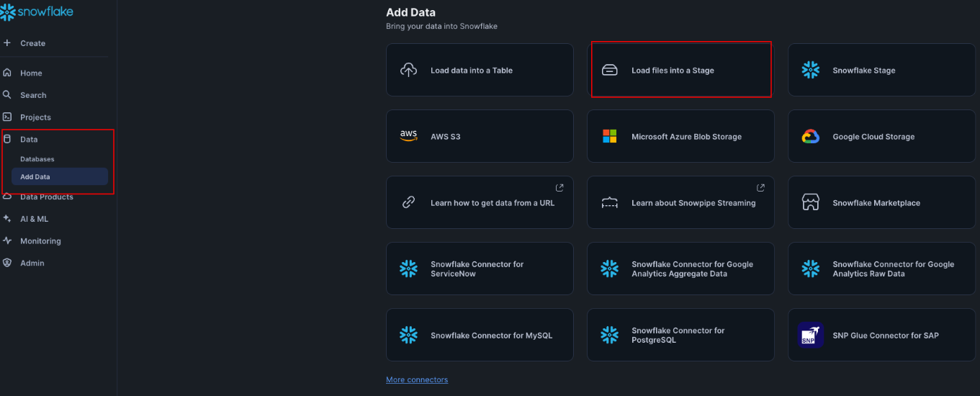Click the Data cylinder icon
This screenshot has width=980, height=396.
point(7,139)
